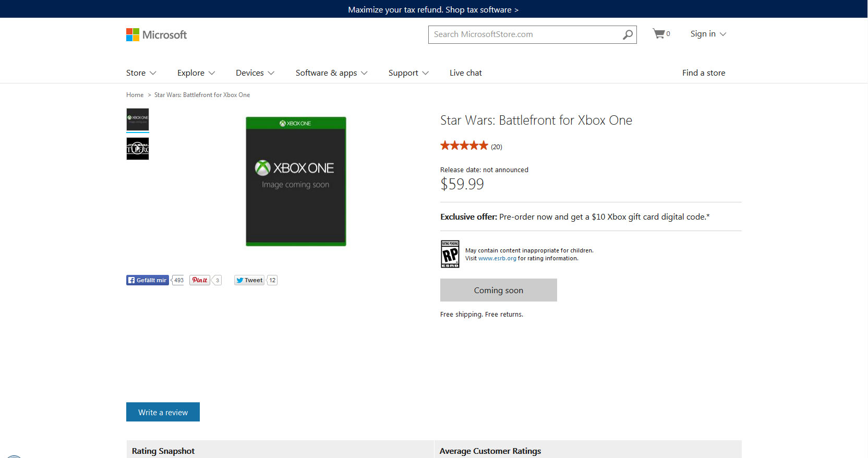Screen dimensions: 868x458
Task: Click the Exclusive offer text
Action: pos(575,217)
